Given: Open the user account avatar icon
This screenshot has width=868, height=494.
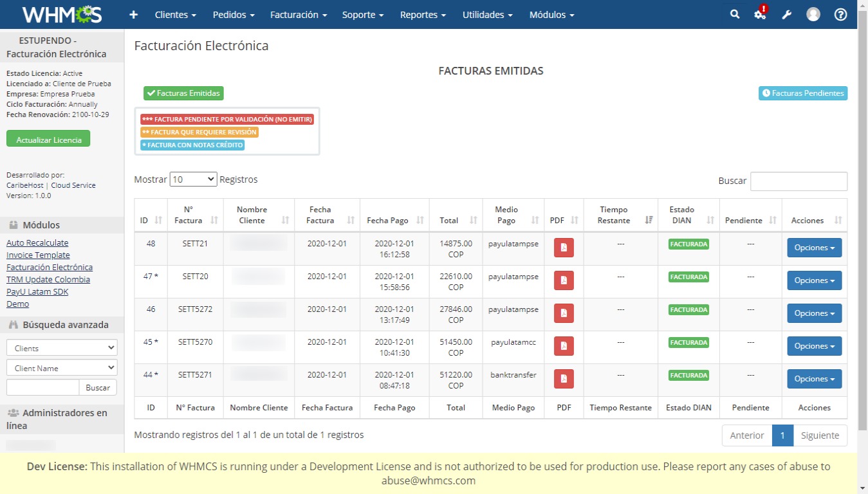Looking at the screenshot, I should [x=813, y=14].
